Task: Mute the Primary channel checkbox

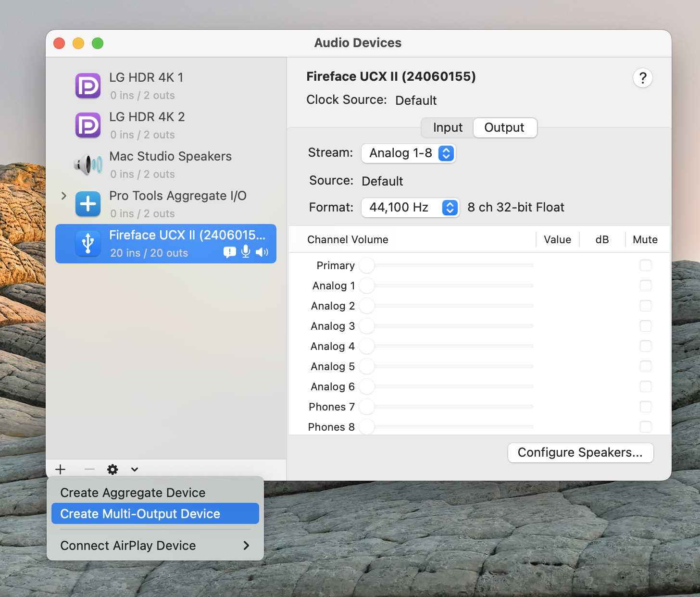Action: (x=646, y=265)
